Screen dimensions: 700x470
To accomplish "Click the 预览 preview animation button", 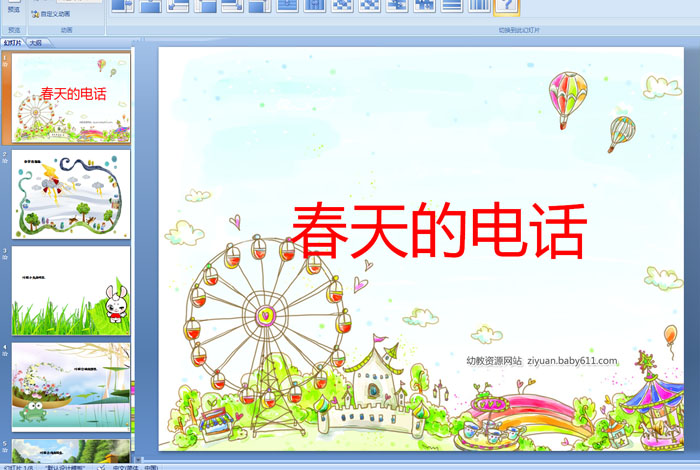I will click(x=13, y=7).
